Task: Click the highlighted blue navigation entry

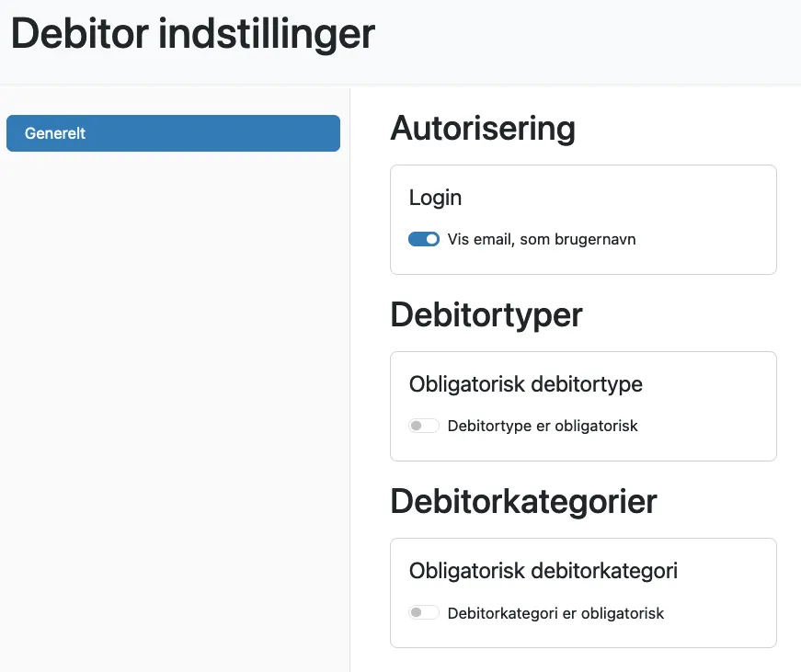Action: pos(173,133)
